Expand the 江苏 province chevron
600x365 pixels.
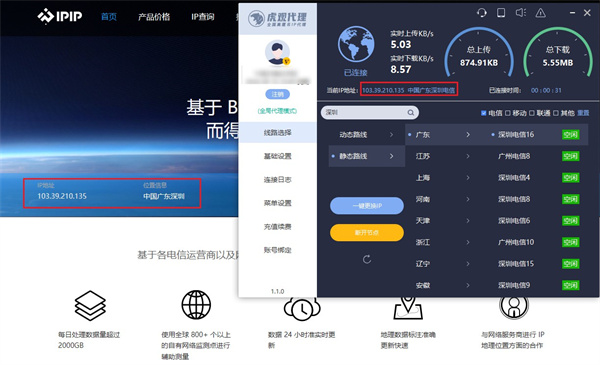[468, 156]
